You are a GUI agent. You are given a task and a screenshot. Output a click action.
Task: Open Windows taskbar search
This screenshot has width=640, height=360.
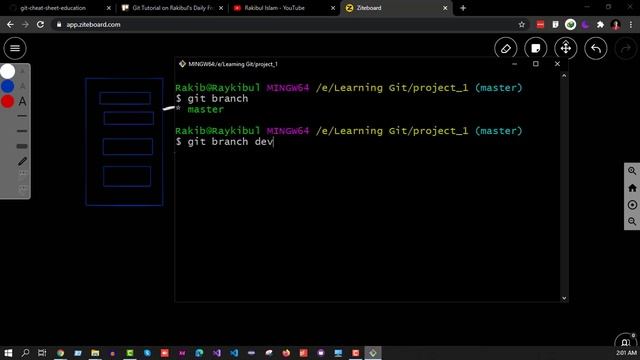pos(25,353)
